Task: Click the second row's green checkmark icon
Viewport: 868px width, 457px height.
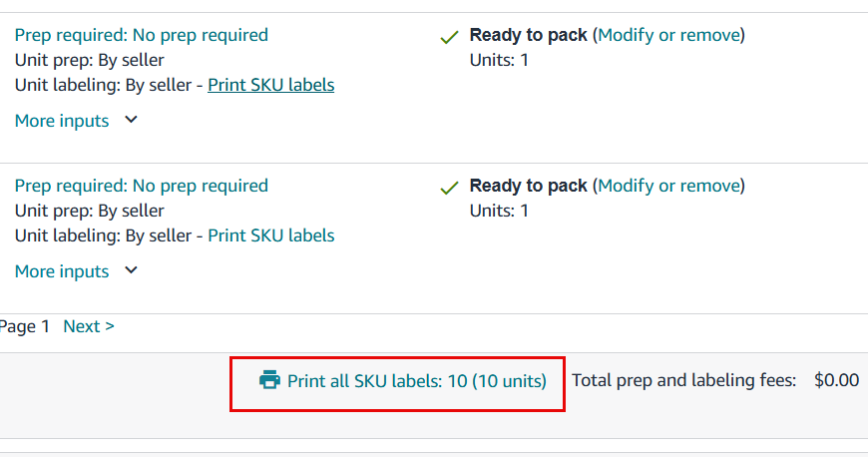Action: (x=449, y=188)
